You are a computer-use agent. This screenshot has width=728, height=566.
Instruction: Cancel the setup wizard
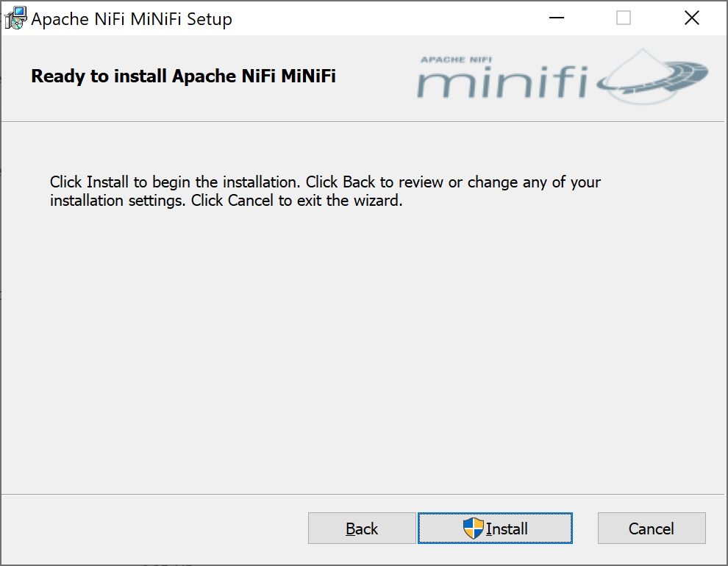click(x=652, y=529)
